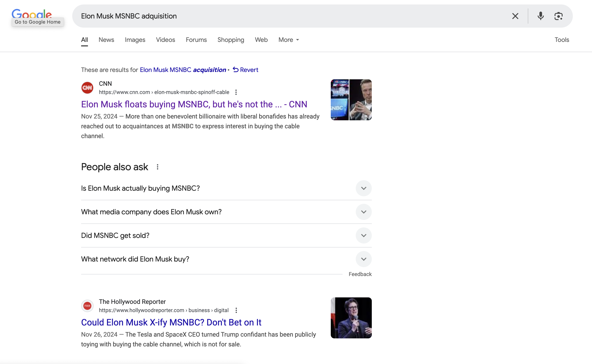
Task: Expand 'What network did Elon Musk buy?'
Action: click(x=226, y=259)
